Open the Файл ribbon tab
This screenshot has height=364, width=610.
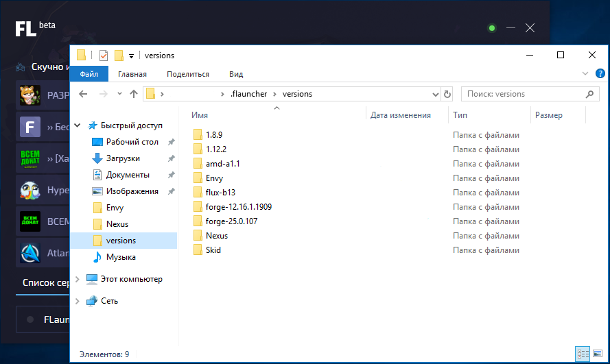89,74
